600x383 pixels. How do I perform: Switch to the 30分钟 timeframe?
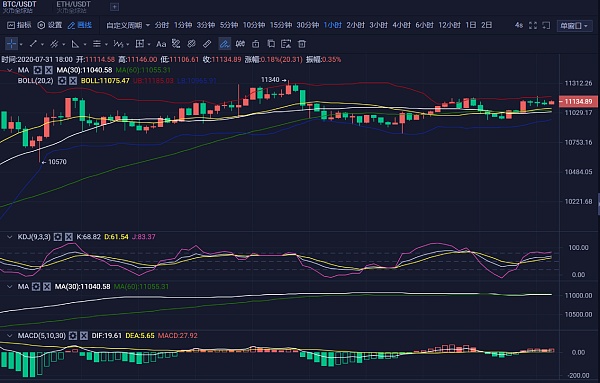pos(308,25)
